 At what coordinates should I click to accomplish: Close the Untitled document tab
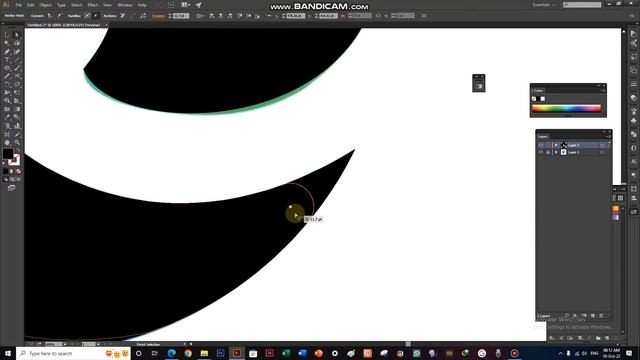(x=107, y=25)
